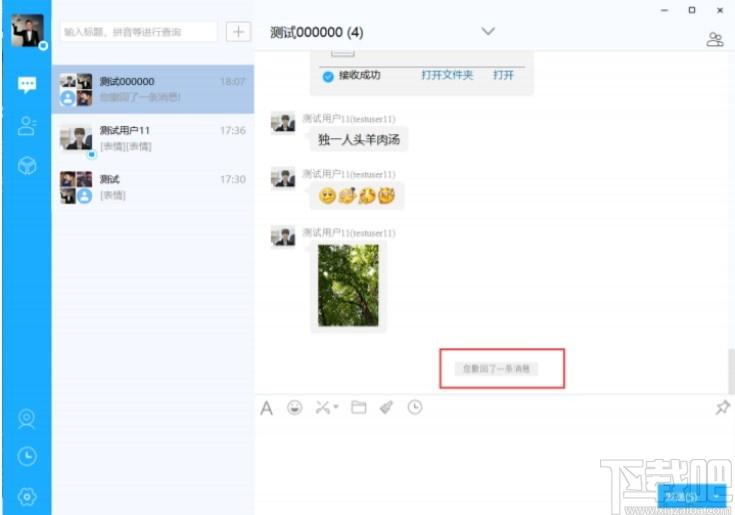Toggle the pin icon in input toolbar

pos(722,407)
